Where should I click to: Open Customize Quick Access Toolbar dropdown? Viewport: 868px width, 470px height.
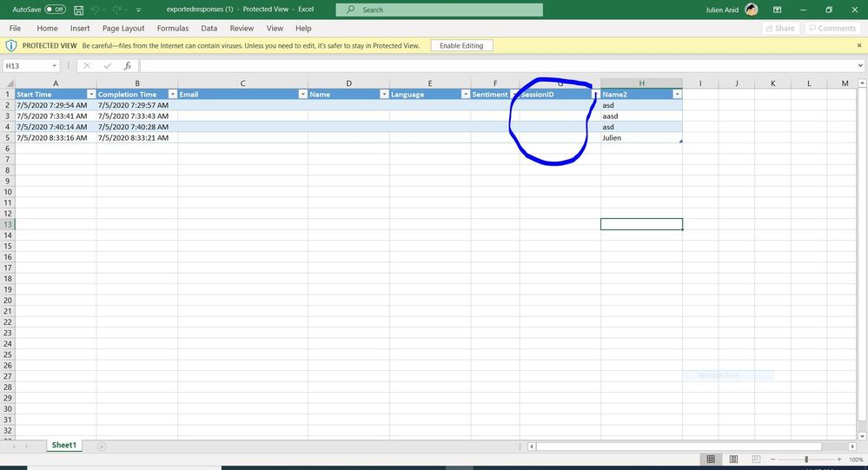pos(138,10)
